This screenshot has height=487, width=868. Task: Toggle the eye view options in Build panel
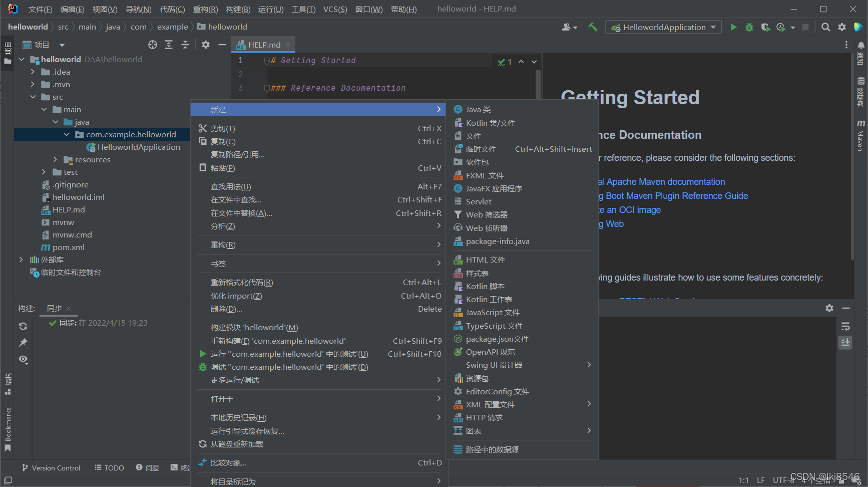tap(23, 359)
